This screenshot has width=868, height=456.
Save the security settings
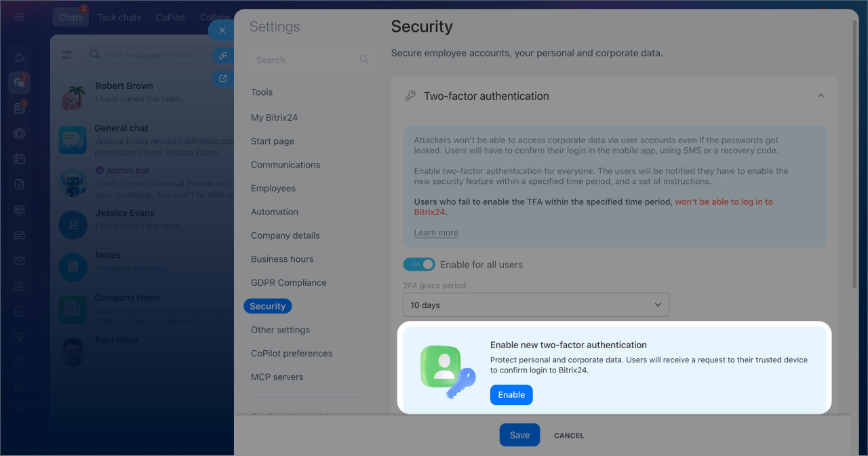point(519,435)
